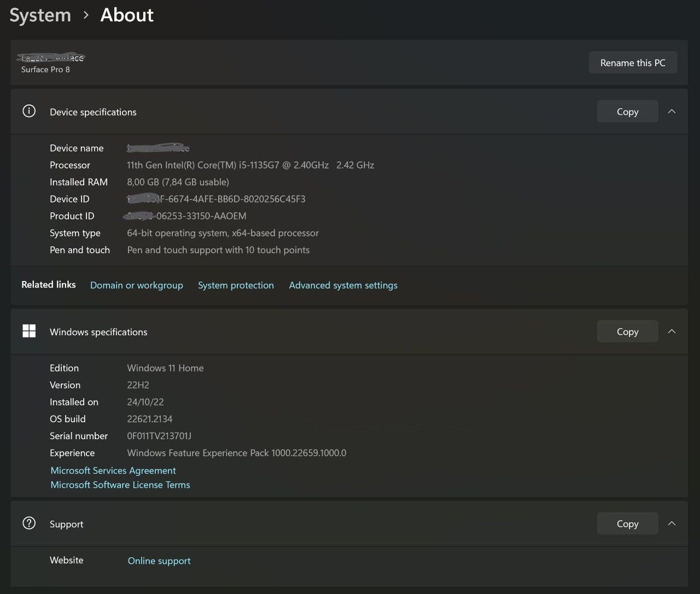
Task: Select the serial number 0F011TV213701J
Action: (159, 436)
